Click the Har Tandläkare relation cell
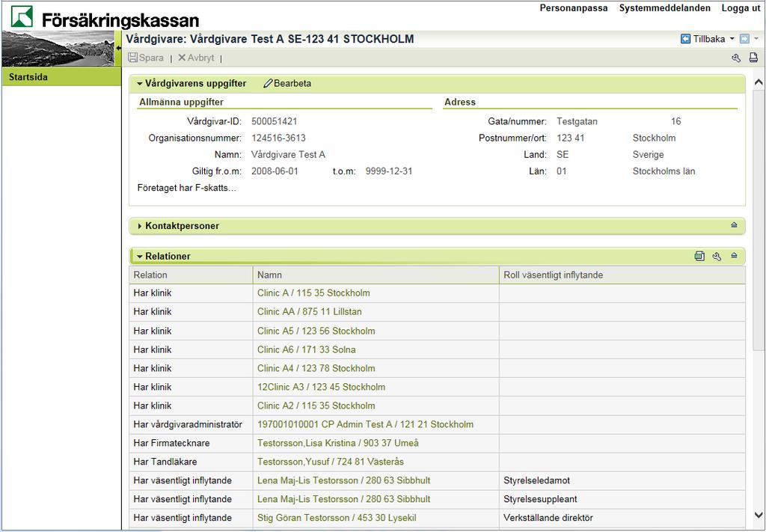766x532 pixels. (x=191, y=462)
